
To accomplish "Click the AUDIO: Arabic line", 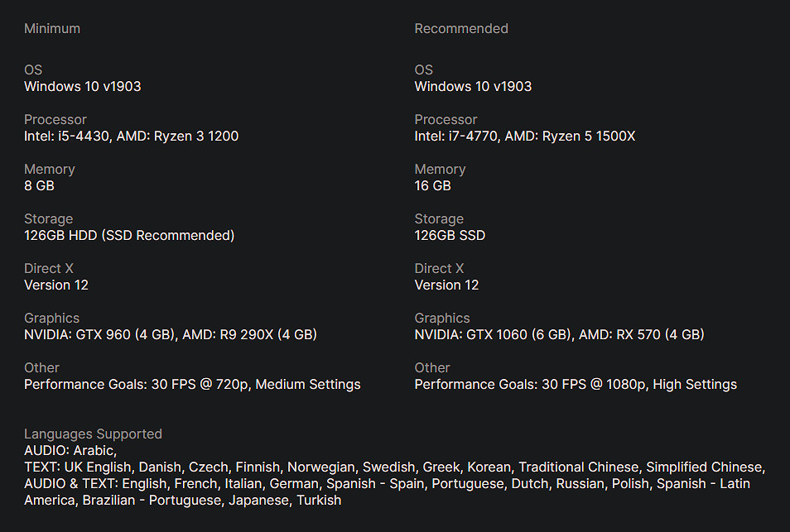I will pos(70,450).
